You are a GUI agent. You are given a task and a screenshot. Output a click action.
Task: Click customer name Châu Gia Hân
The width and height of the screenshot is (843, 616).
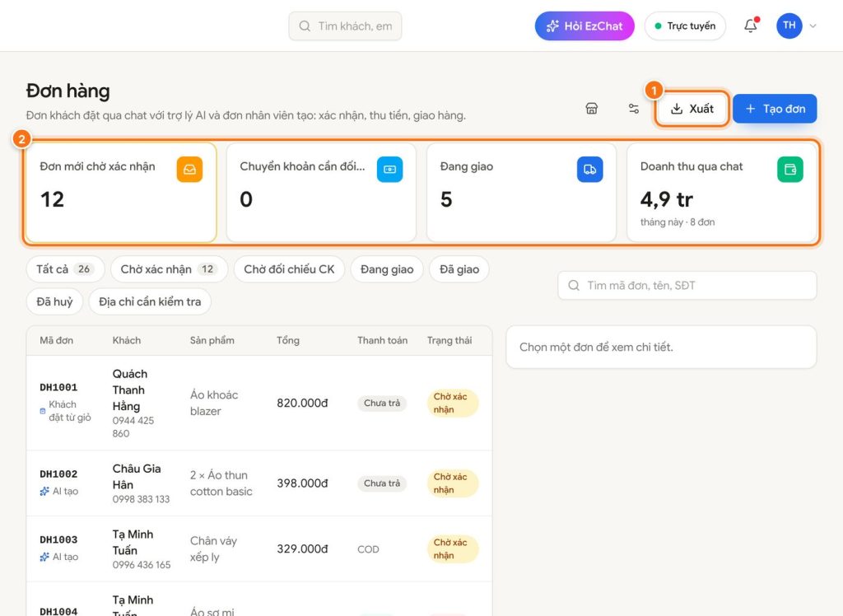point(137,477)
